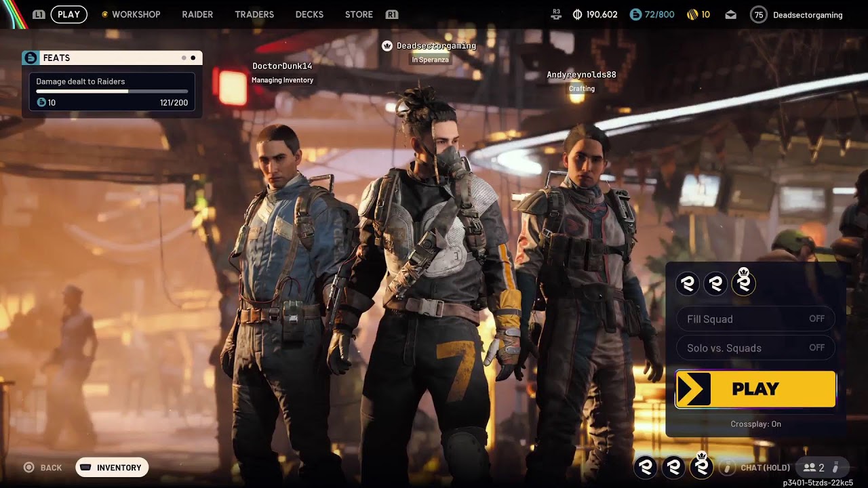The width and height of the screenshot is (868, 488).
Task: Click the coin currency icon beside 190,602
Action: [577, 14]
